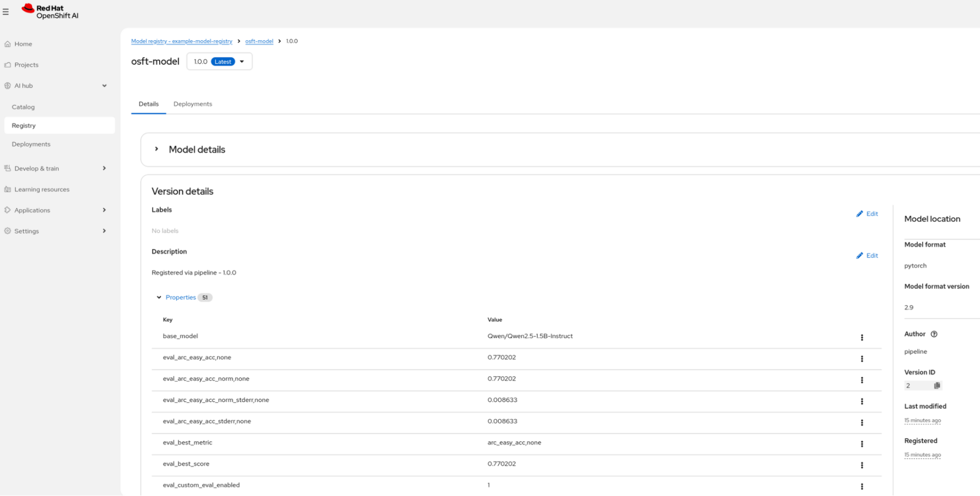Open kebab menu for eval_best_score row
This screenshot has width=980, height=496.
coord(861,465)
